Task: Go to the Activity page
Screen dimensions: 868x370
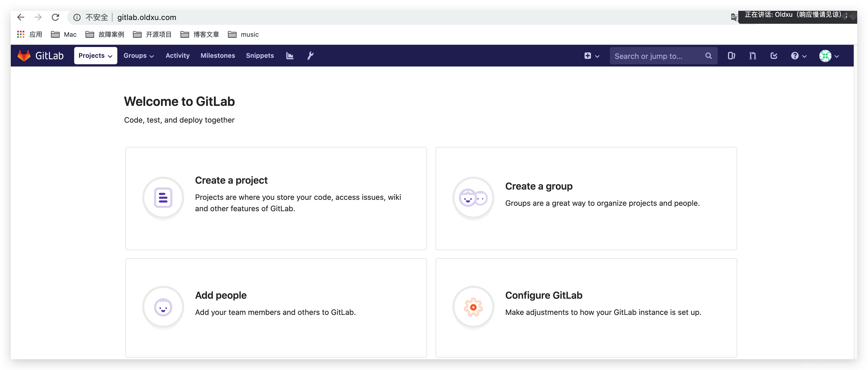Action: (177, 56)
